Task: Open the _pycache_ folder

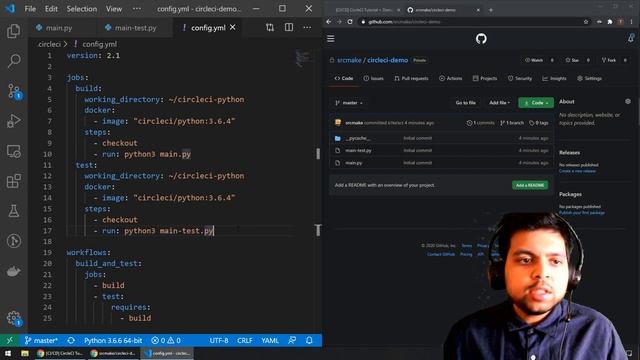Action: [x=358, y=138]
